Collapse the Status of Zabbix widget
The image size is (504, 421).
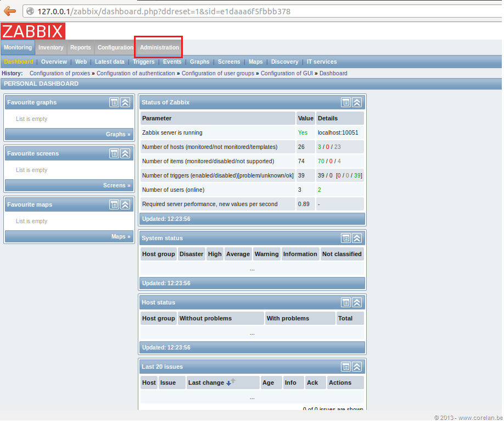(357, 102)
